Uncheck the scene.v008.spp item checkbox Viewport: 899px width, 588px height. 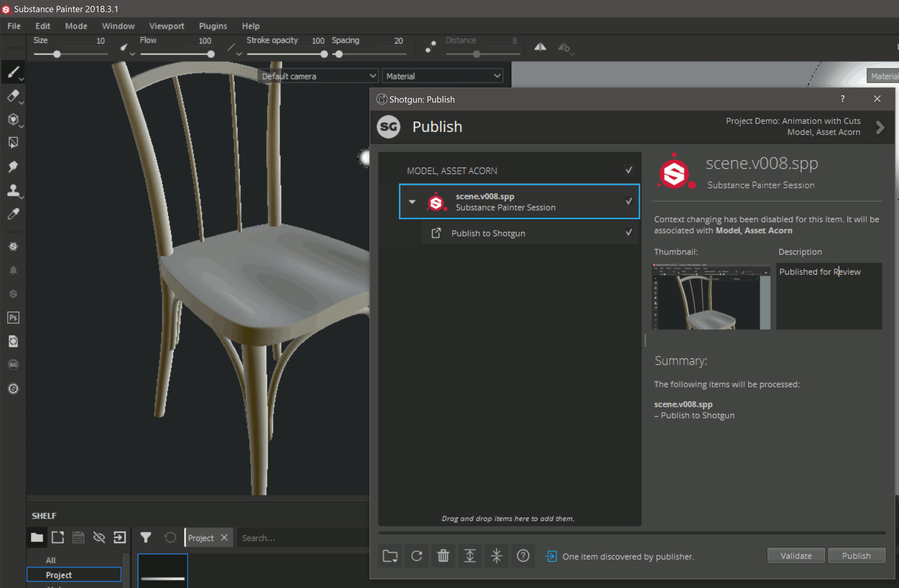pos(628,201)
